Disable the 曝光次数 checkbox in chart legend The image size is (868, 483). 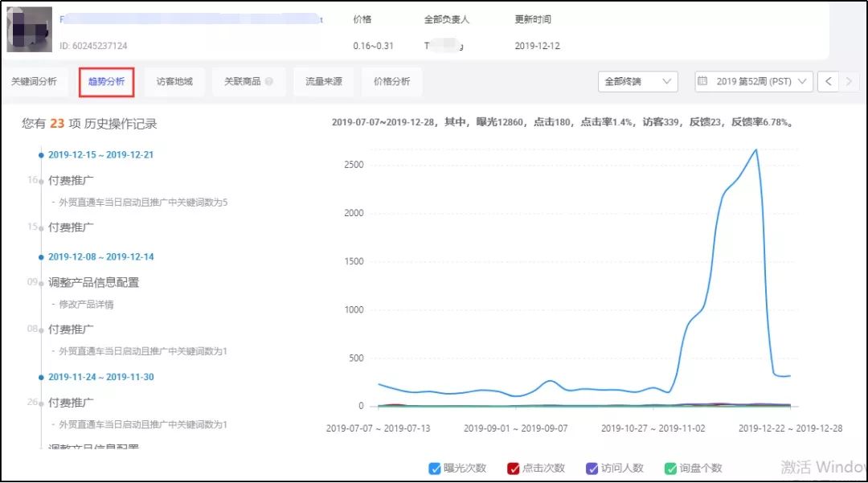[434, 467]
